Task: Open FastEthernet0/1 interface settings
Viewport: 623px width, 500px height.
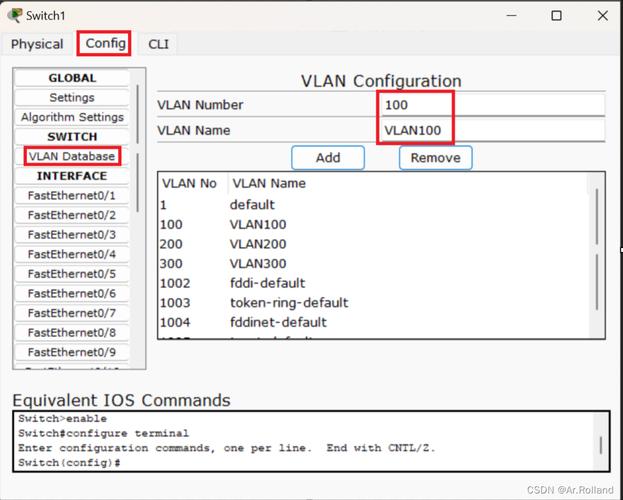Action: tap(72, 196)
